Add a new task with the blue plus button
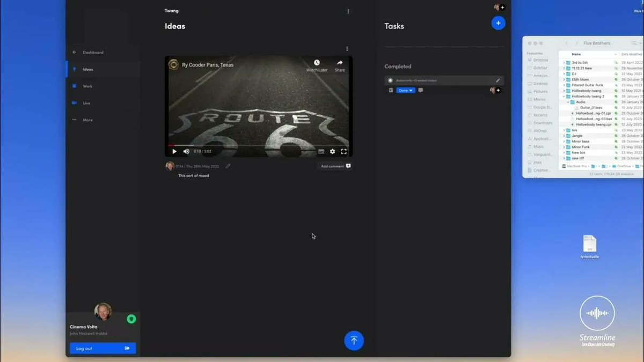This screenshot has width=644, height=362. [499, 23]
